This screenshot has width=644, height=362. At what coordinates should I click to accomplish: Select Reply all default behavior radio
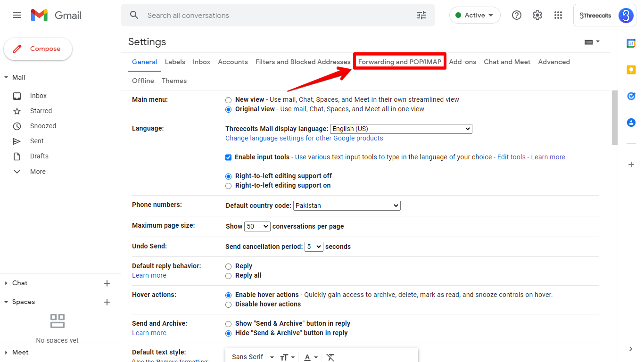[x=229, y=276]
